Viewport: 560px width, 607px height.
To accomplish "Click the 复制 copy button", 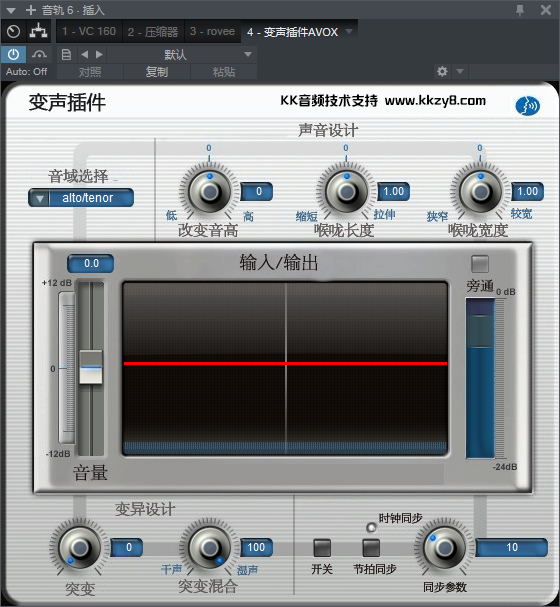I will pos(157,72).
